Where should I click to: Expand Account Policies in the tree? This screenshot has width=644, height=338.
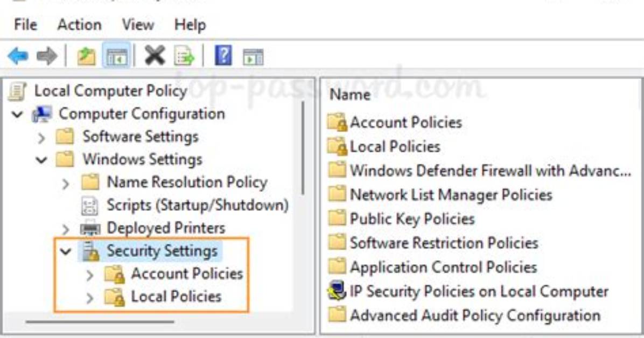[x=90, y=275]
